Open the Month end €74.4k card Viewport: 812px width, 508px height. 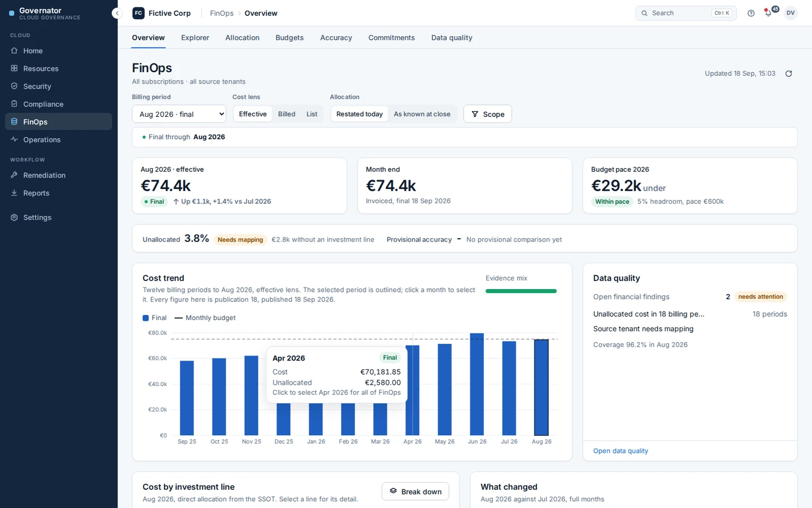point(465,186)
